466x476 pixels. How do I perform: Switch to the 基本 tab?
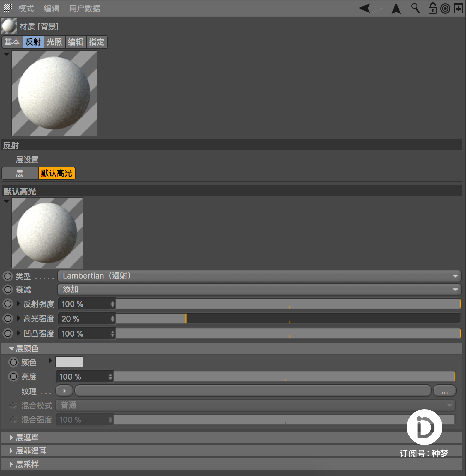[12, 42]
